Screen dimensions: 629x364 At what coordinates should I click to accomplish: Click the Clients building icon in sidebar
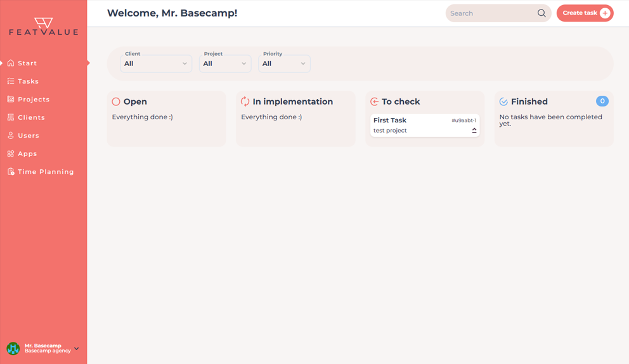tap(11, 117)
